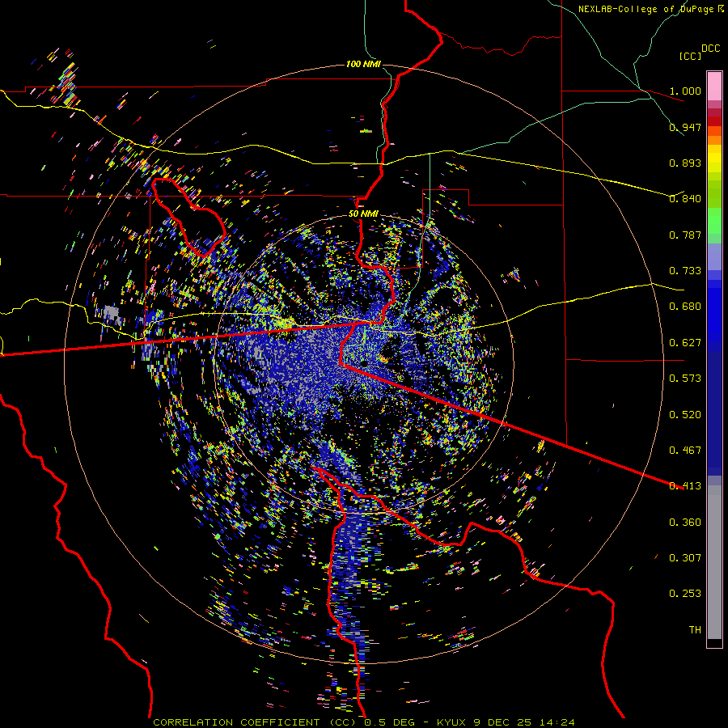Click the red segment of the color bar
Viewport: 728px width, 728px height.
[714, 121]
